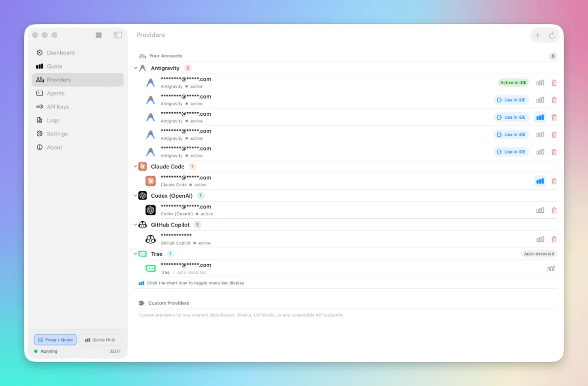
Task: Click the 'Codex (OpenAI) · active' account subtitle
Action: tap(187, 214)
